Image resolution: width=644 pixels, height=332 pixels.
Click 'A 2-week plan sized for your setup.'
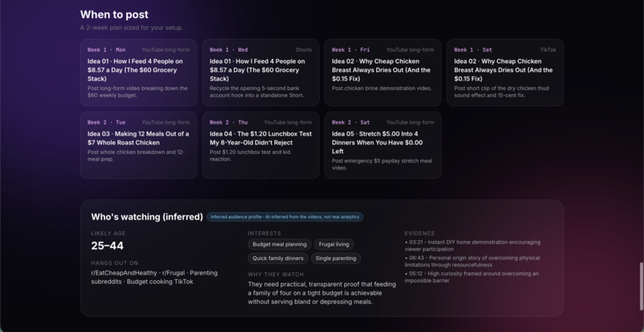click(131, 28)
